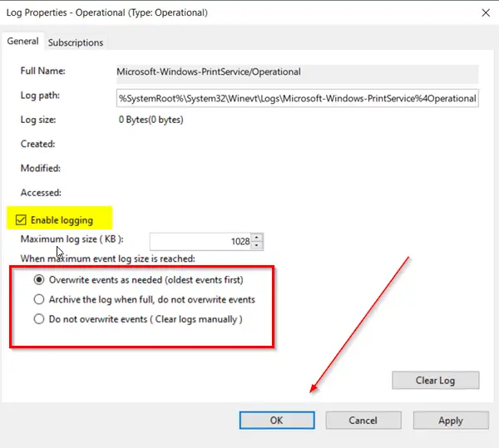The image size is (499, 448).
Task: Click the 'Accessed:' label
Action: click(41, 193)
